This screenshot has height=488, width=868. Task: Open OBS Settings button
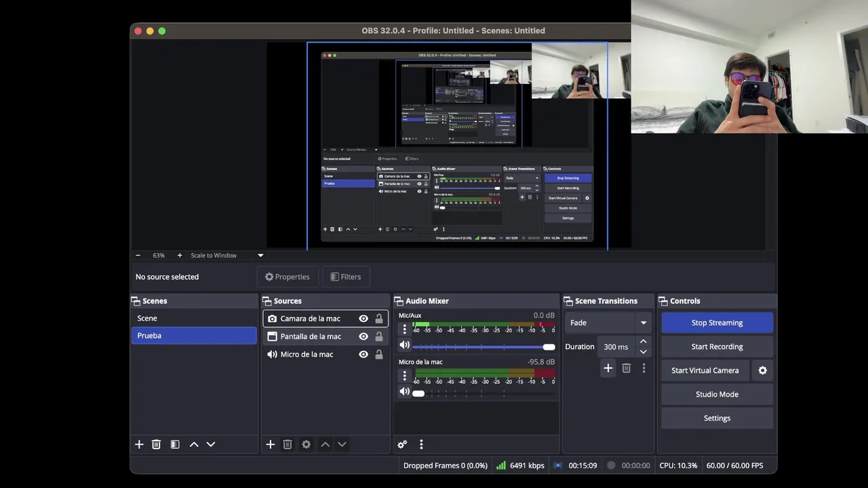click(x=717, y=418)
